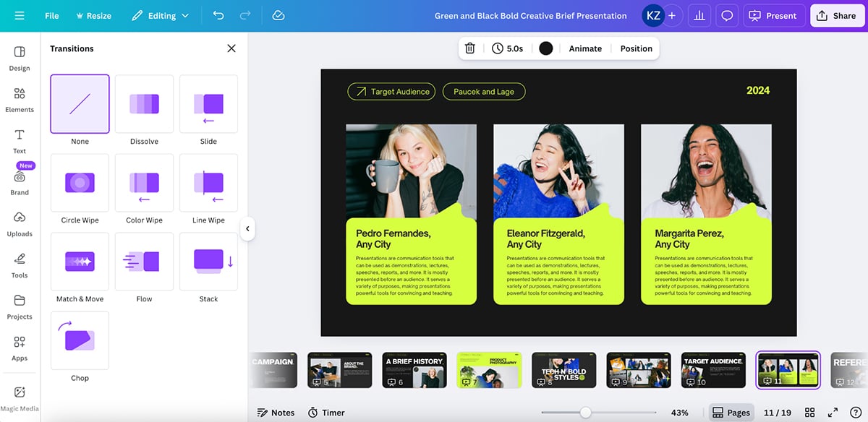868x422 pixels.
Task: Open the Editing mode dropdown
Action: point(161,15)
